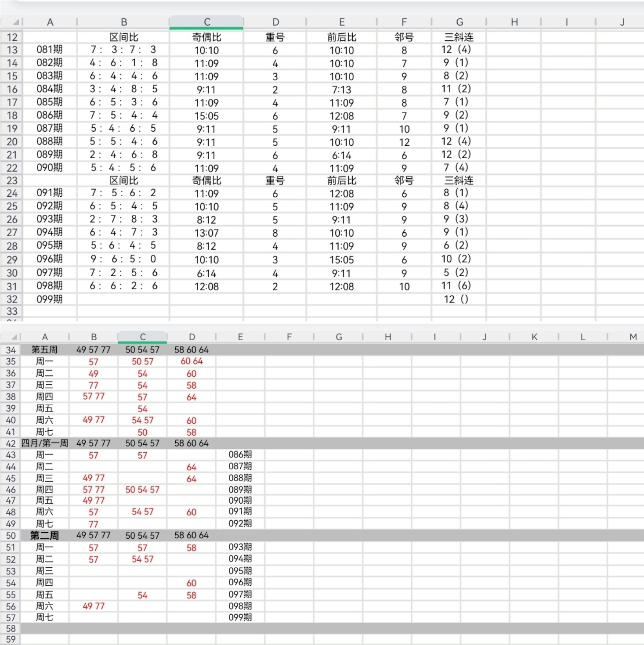Viewport: 644px width, 645px height.
Task: Click the 周七 cell in row 57
Action: point(44,617)
